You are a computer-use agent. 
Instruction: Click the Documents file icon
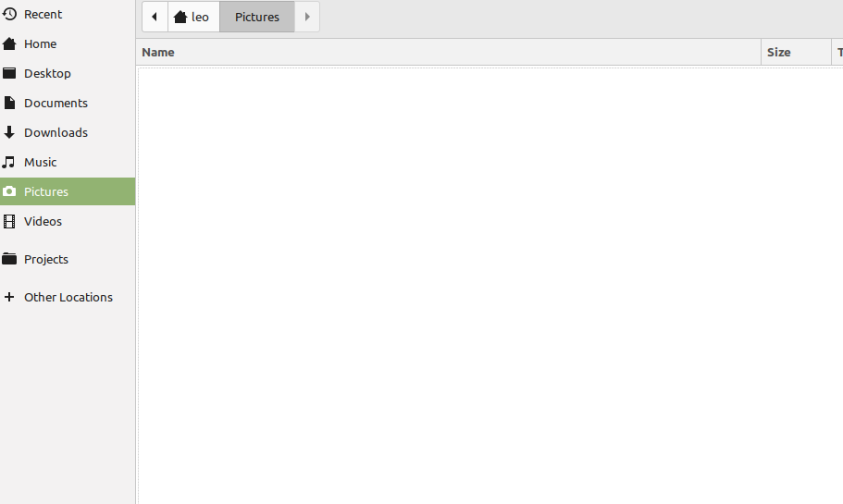pos(9,104)
